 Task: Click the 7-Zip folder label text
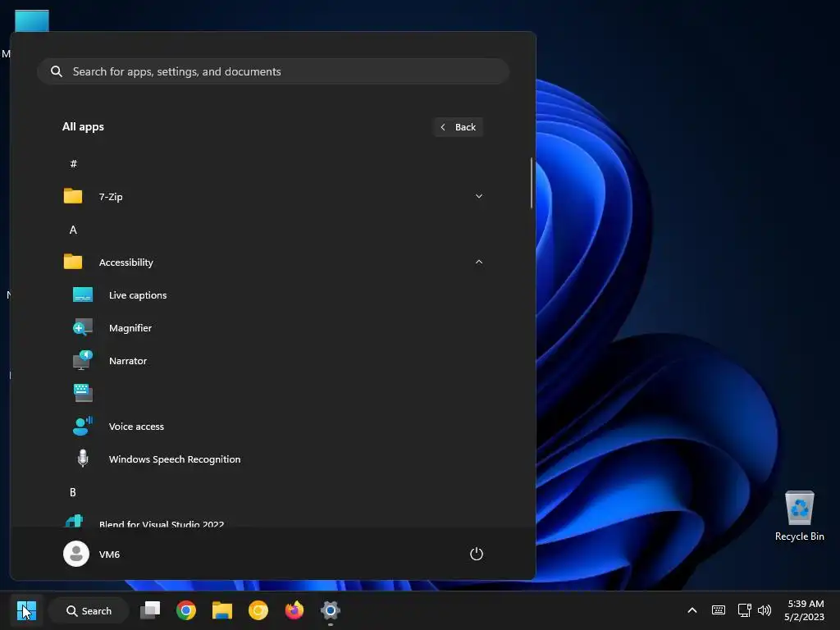(x=111, y=197)
